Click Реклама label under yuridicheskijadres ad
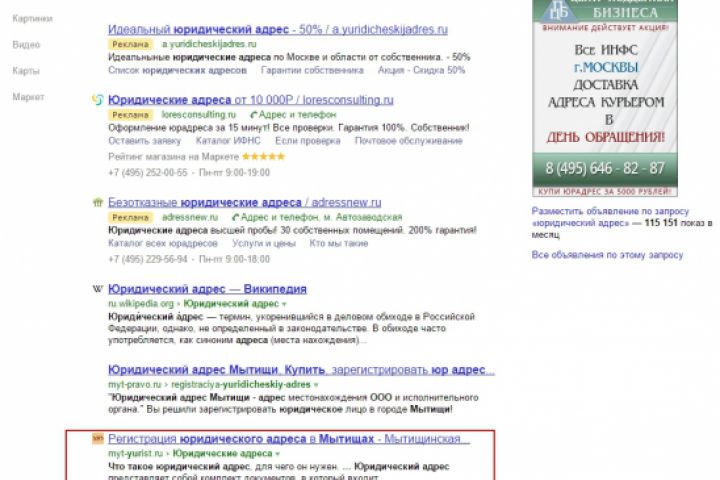This screenshot has height=480, width=720. [x=130, y=44]
